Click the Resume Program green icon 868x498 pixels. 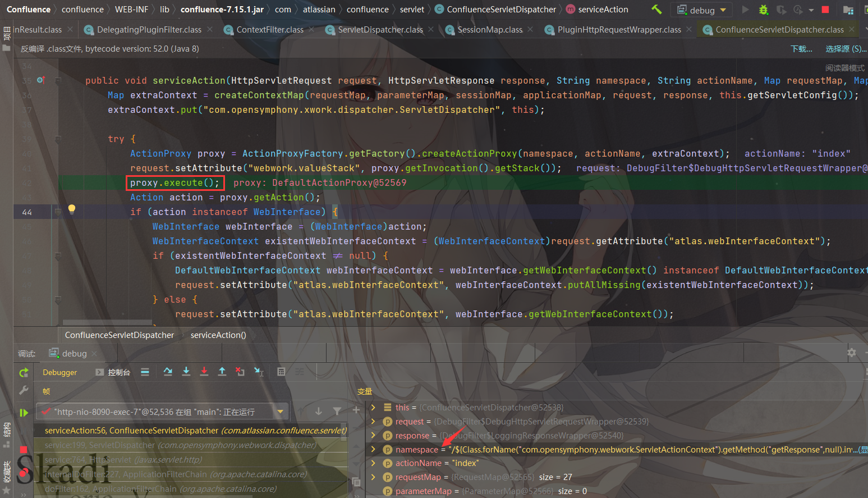tap(24, 413)
